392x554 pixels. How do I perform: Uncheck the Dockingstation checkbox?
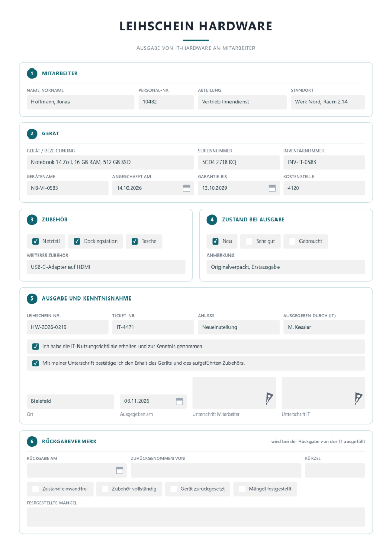(x=77, y=241)
